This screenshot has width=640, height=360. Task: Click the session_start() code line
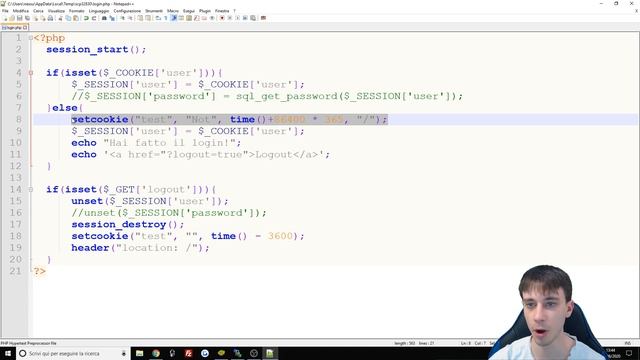(96, 49)
